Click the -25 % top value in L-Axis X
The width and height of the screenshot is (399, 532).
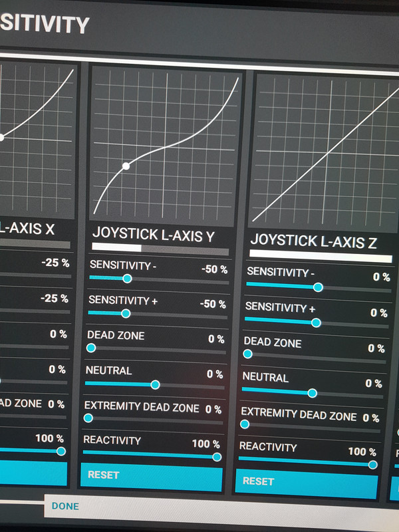pos(55,263)
